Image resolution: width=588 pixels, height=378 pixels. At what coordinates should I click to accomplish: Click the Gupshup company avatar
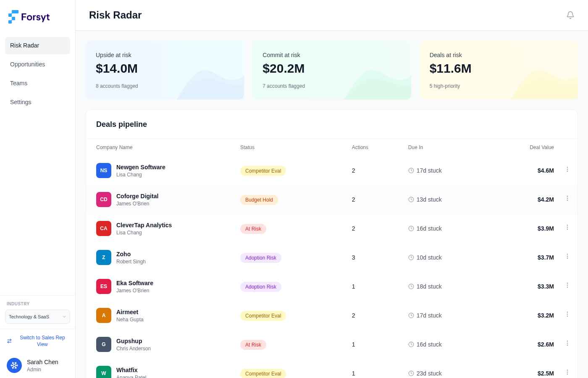point(104,344)
